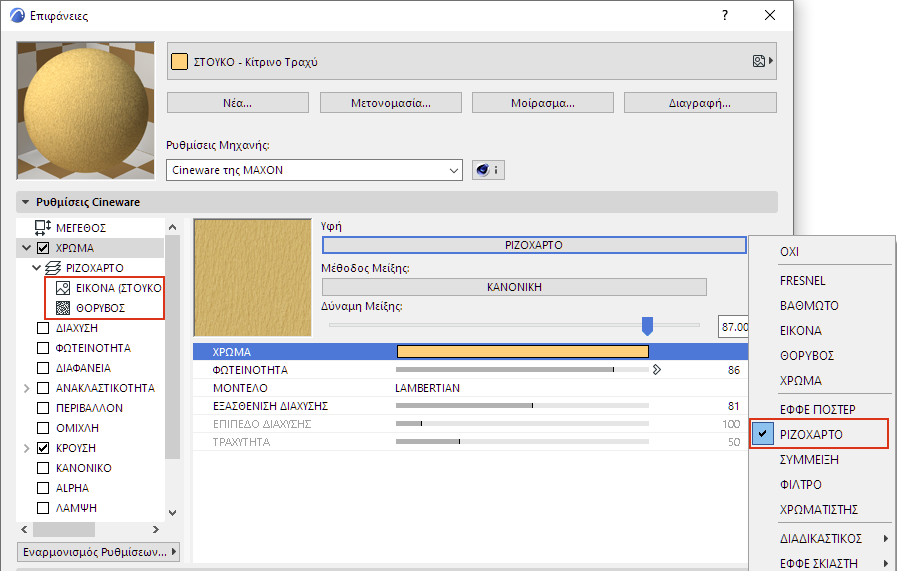Select the ΘΟΡΥΒΟΣ noise texture icon
Screen dimensions: 897x571
pos(63,308)
